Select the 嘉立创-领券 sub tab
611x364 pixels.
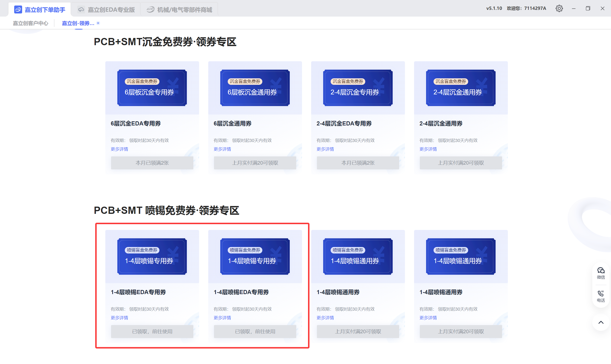click(78, 23)
